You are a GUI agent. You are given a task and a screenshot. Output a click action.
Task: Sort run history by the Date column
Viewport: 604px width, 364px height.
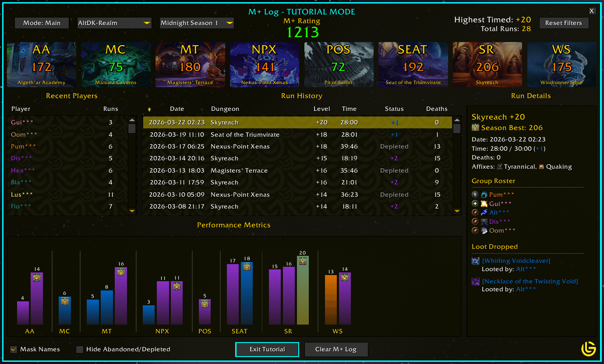(177, 109)
